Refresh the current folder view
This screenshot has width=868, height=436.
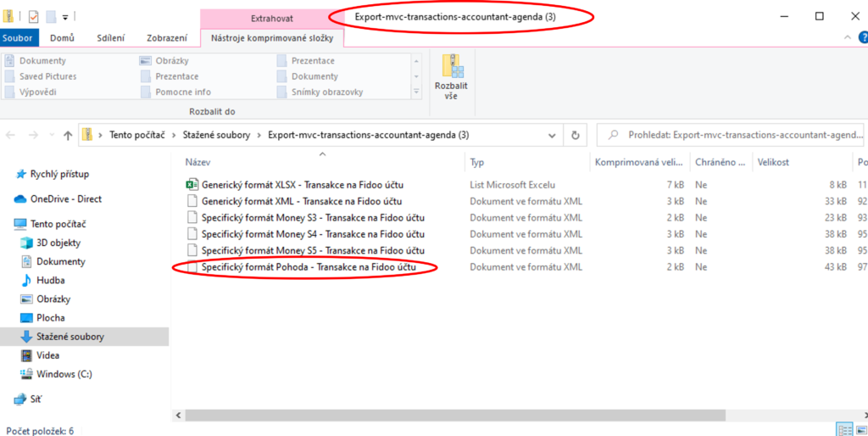(576, 135)
